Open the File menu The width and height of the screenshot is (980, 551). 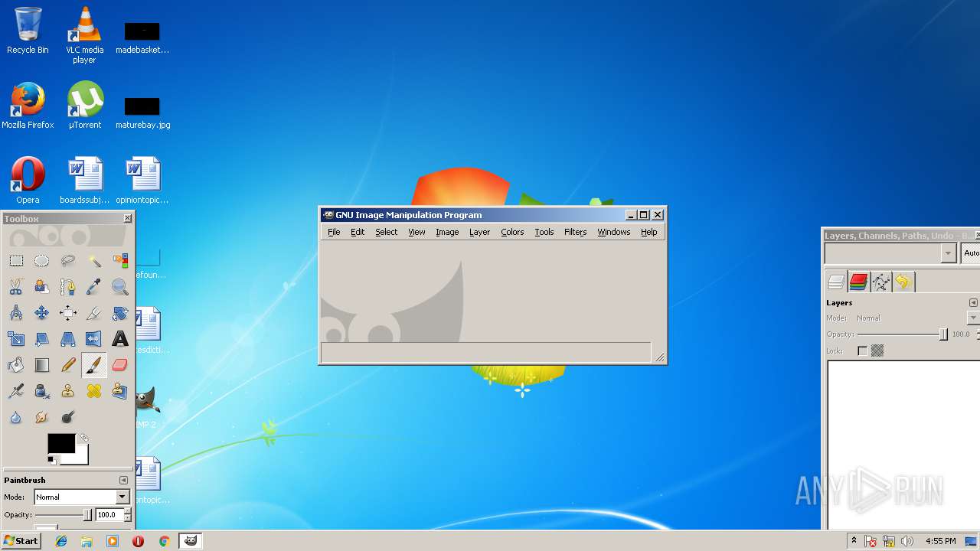click(334, 232)
